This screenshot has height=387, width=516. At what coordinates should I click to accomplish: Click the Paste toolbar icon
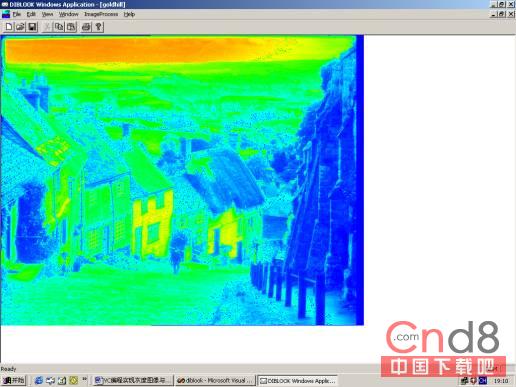coord(71,27)
